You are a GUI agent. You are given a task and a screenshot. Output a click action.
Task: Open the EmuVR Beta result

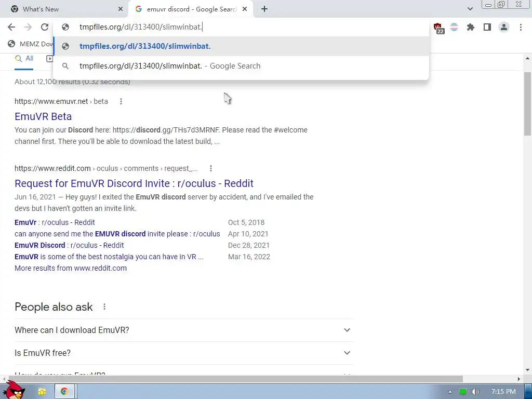(43, 116)
